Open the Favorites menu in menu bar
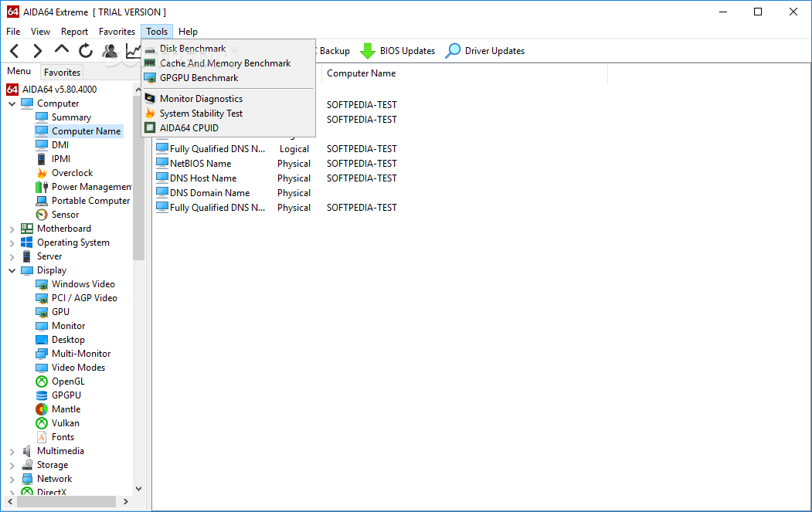The image size is (812, 512). tap(117, 32)
